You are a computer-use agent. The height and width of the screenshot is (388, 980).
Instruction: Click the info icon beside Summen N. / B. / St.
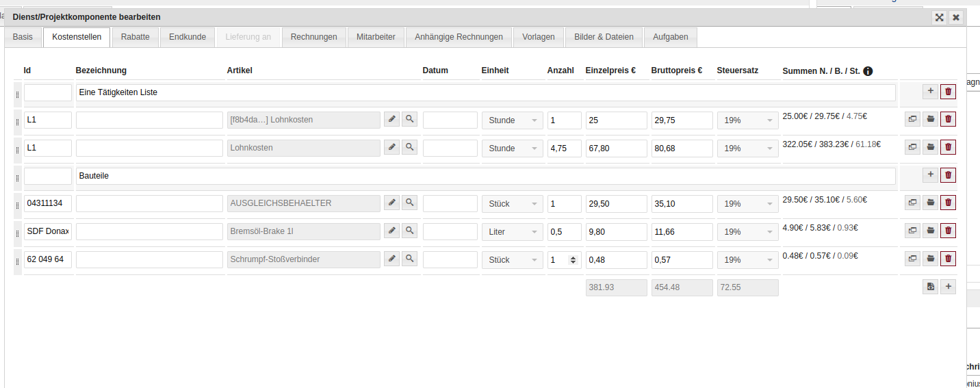point(868,71)
